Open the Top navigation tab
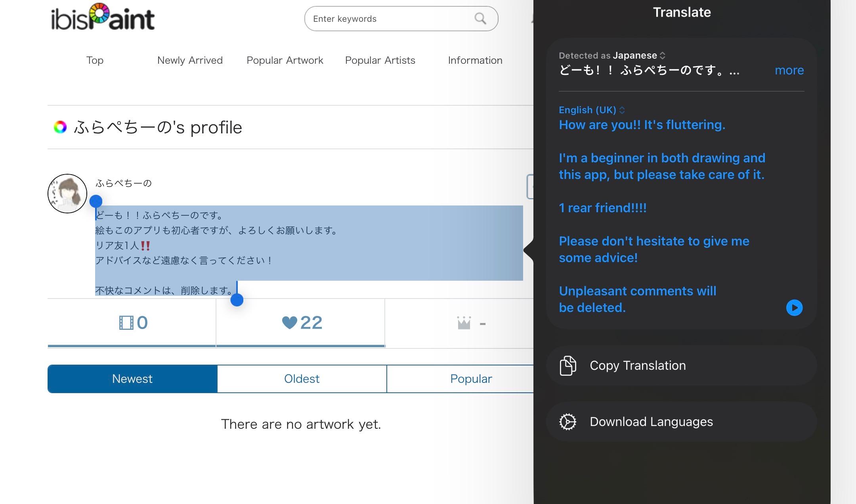The image size is (856, 504). click(95, 60)
